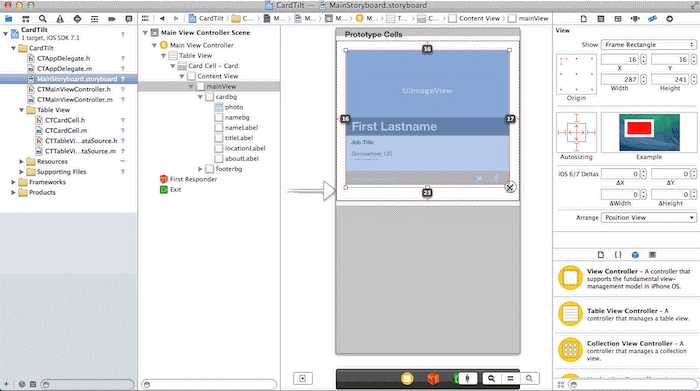Image resolution: width=700 pixels, height=391 pixels.
Task: Click the X position field
Action: (x=620, y=59)
